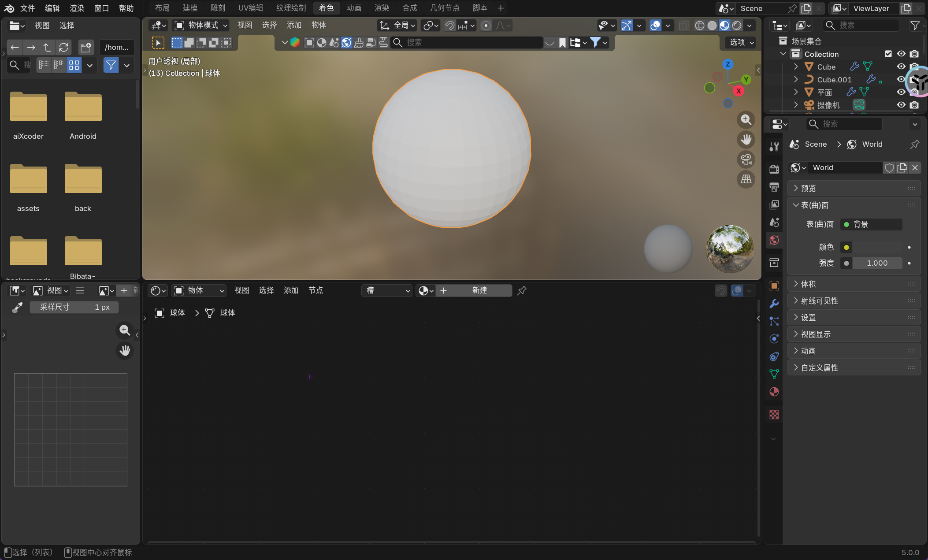
Task: Select wireframe viewport shading mode
Action: [699, 26]
